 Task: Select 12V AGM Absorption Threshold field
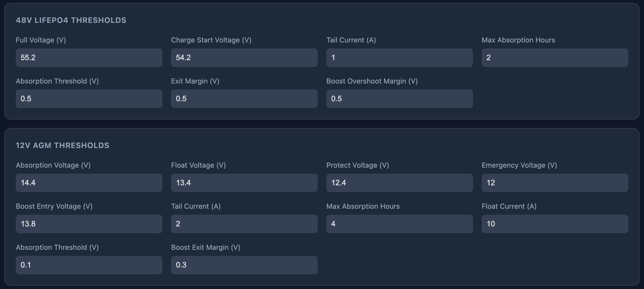pos(89,265)
